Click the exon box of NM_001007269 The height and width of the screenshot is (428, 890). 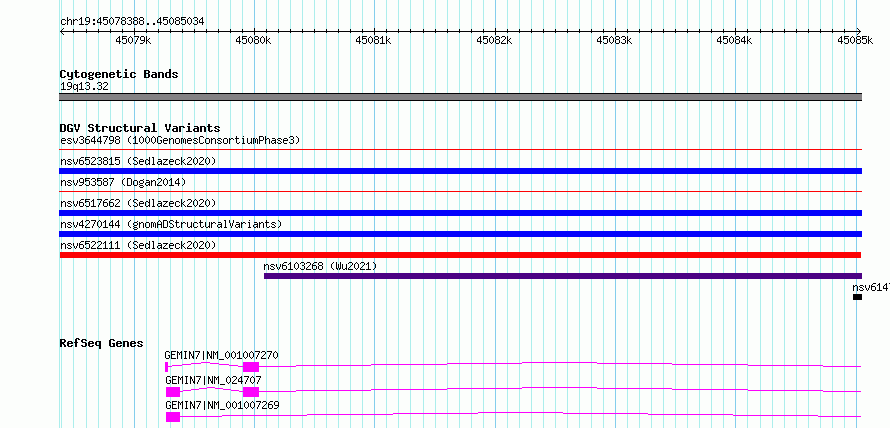click(173, 417)
